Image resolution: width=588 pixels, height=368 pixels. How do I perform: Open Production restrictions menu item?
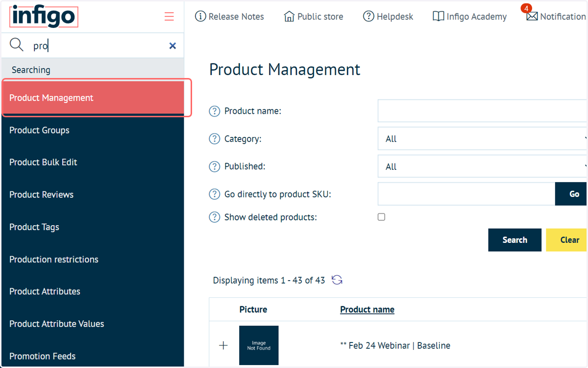point(93,260)
